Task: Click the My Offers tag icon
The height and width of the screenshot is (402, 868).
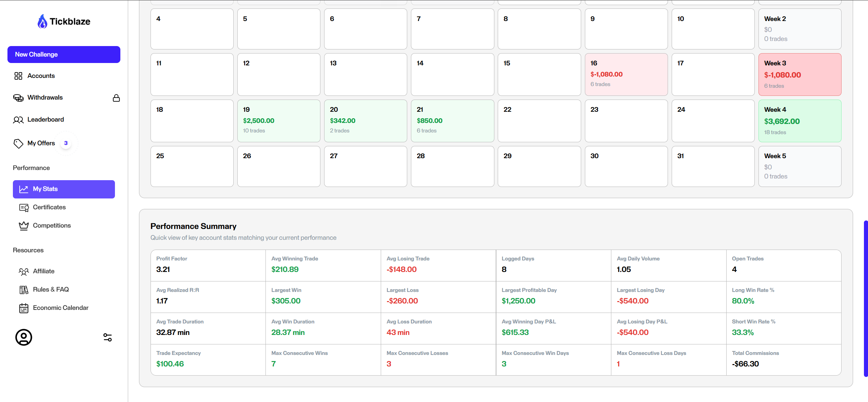Action: click(x=18, y=144)
